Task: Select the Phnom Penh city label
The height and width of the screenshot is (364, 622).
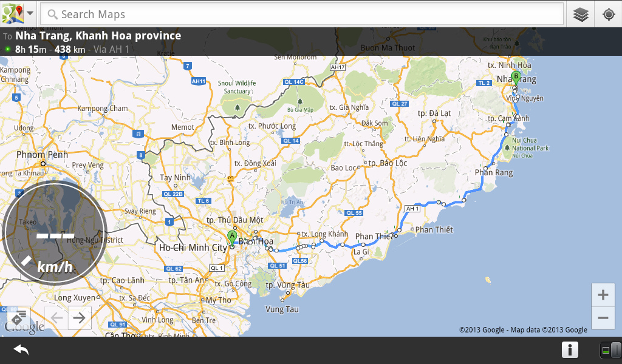Action: tap(42, 155)
